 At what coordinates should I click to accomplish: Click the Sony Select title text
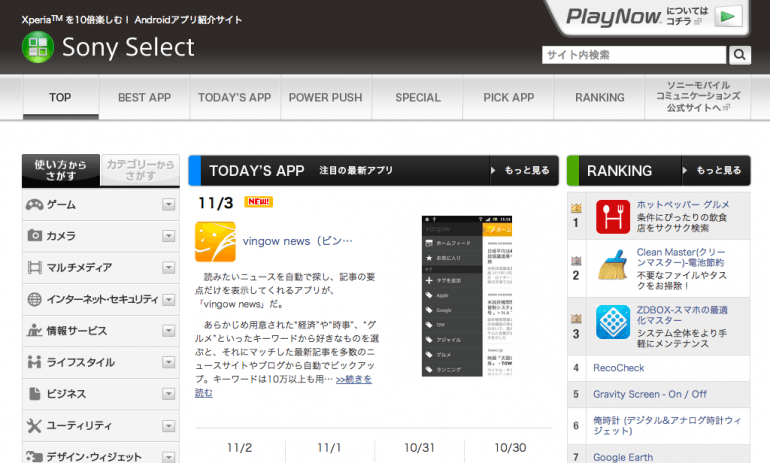pyautogui.click(x=128, y=48)
